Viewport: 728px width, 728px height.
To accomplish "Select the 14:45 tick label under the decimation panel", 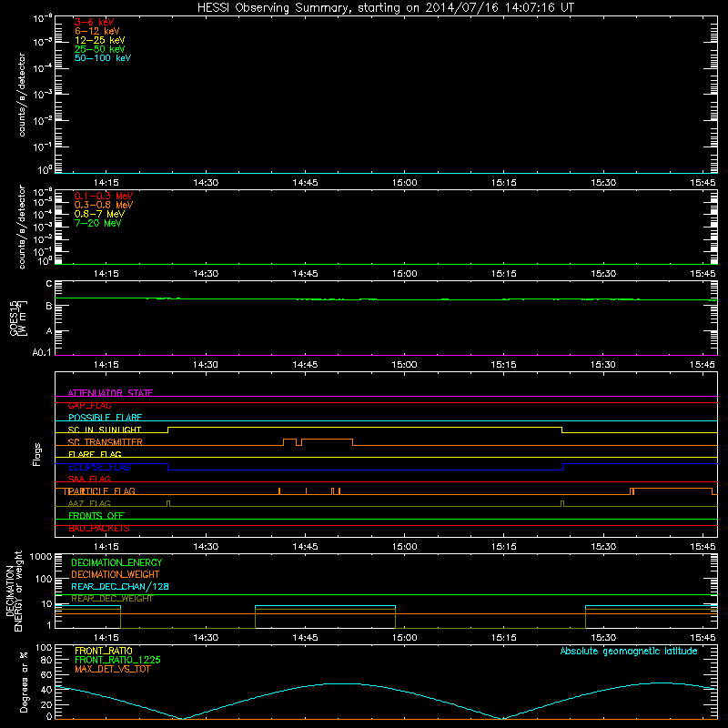I will [x=305, y=638].
